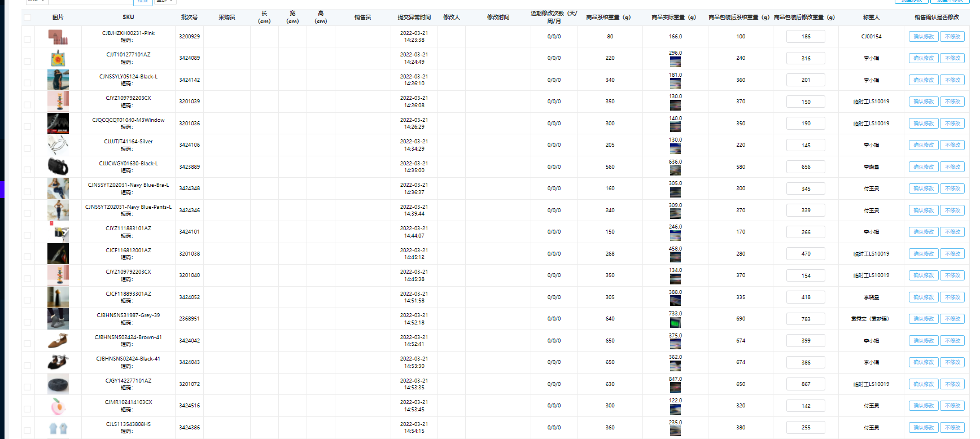Open the product image for batch 3201039
Viewport: 980px width, 439px height.
pos(58,102)
